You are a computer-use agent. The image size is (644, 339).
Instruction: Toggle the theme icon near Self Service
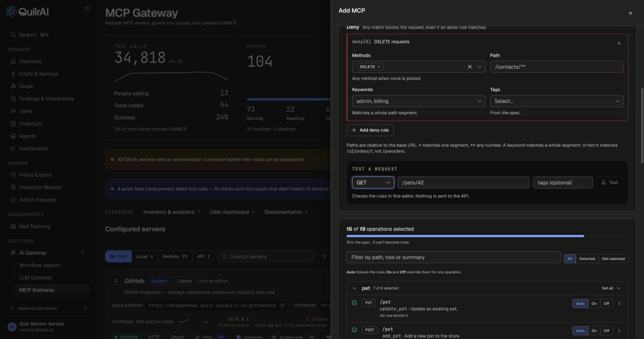click(x=86, y=308)
